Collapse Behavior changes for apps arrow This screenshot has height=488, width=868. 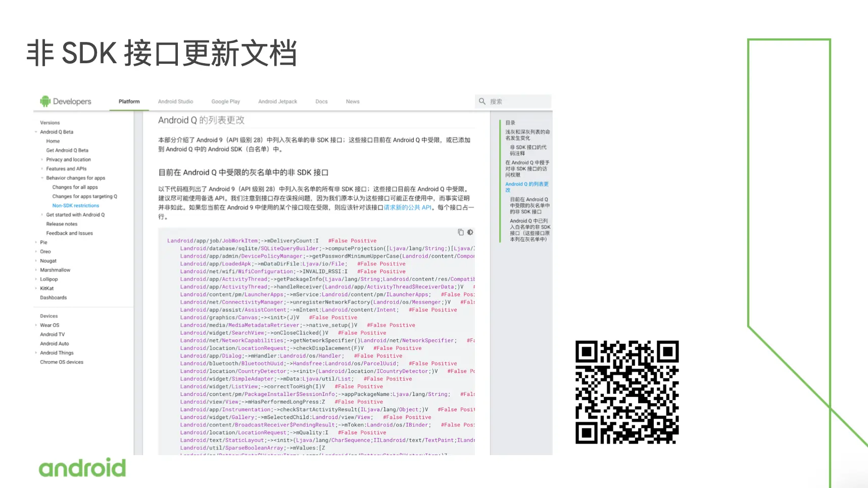(42, 178)
